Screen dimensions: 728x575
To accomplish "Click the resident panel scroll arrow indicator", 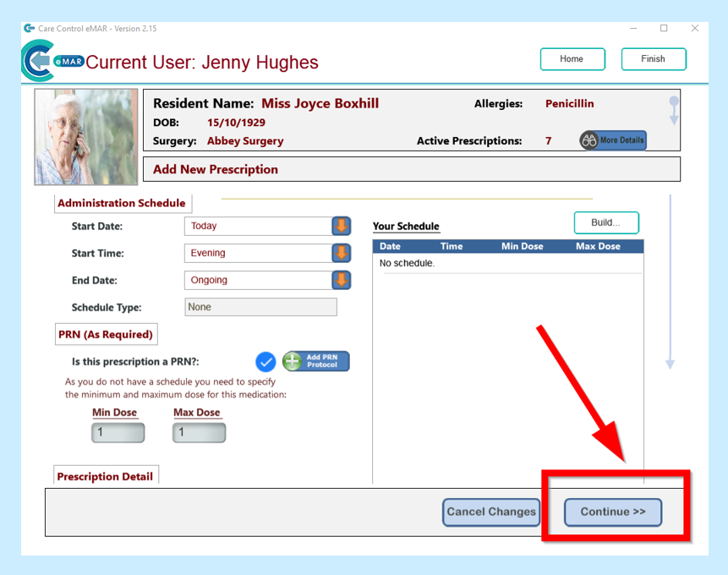I will (674, 111).
